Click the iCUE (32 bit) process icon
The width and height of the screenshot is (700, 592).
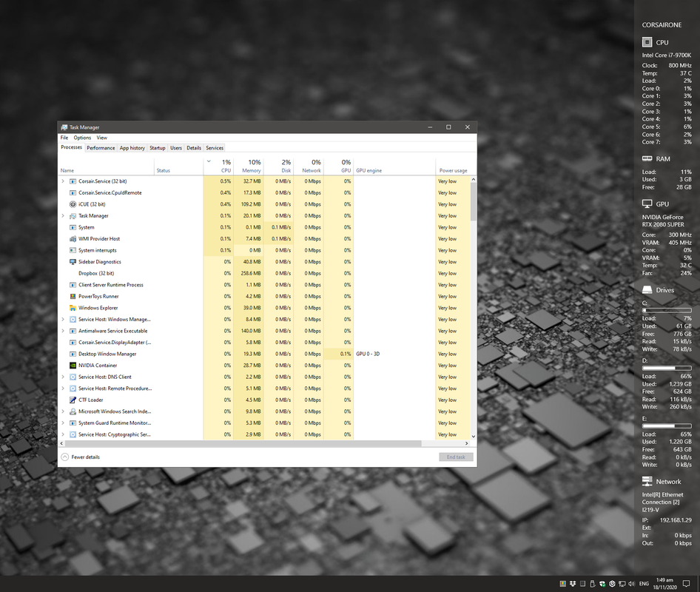point(73,204)
